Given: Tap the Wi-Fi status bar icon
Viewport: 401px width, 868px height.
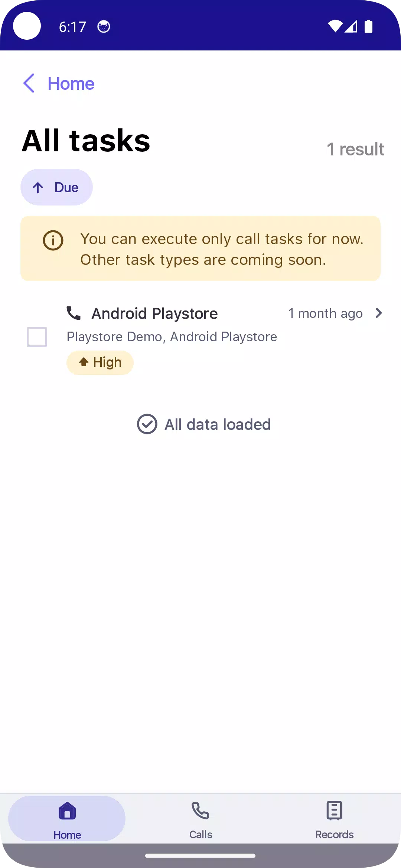Looking at the screenshot, I should click(335, 26).
